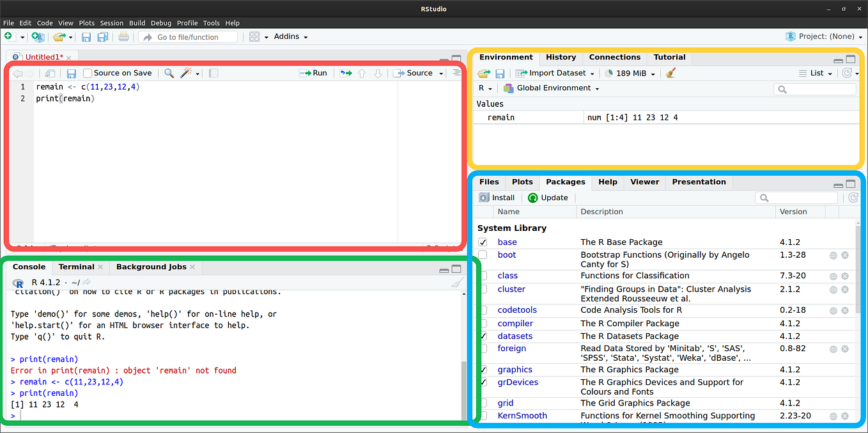
Task: Refresh the Packages pane with the refresh icon
Action: [853, 197]
